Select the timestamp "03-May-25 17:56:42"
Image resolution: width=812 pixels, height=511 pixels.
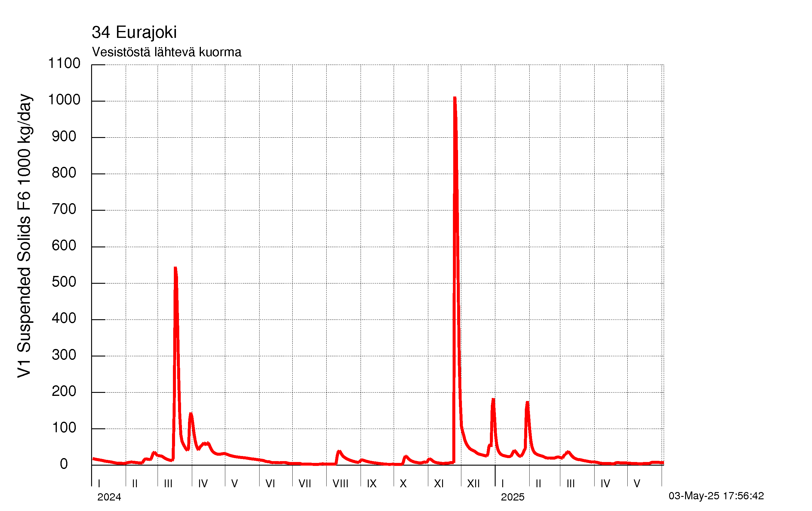pos(716,496)
